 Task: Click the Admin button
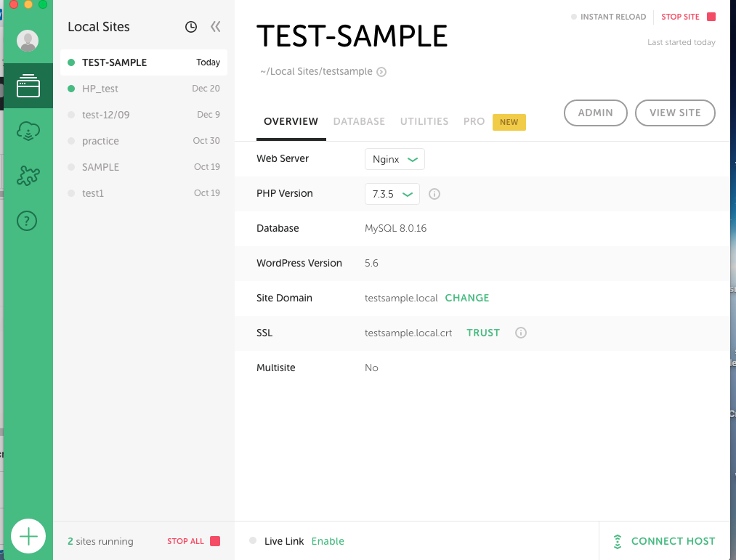point(596,113)
